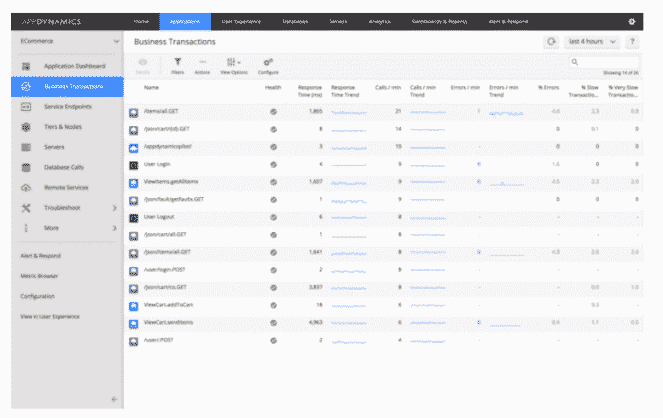Click the /appdynamicspilot/ row icon
Viewport: 663px width, 418px height.
coord(134,148)
